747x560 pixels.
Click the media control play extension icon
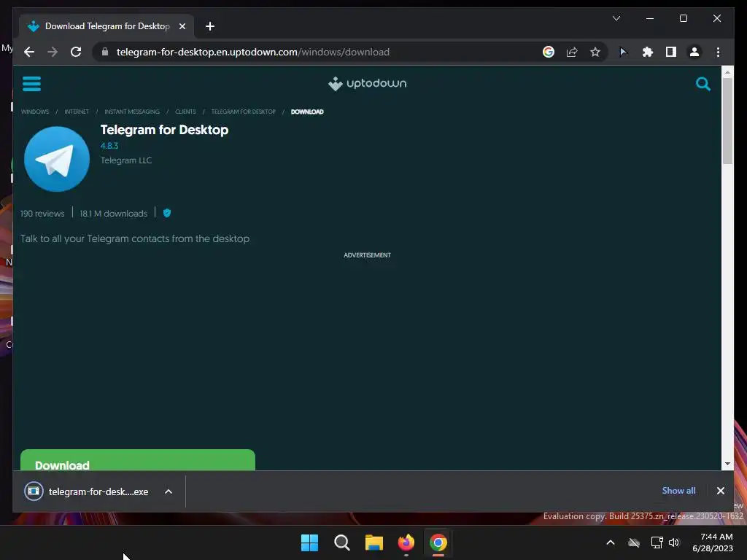click(623, 52)
